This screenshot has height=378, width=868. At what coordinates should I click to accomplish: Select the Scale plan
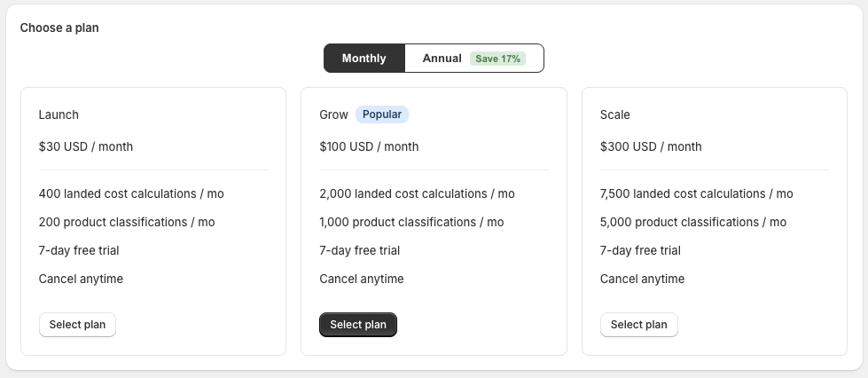[x=638, y=325]
